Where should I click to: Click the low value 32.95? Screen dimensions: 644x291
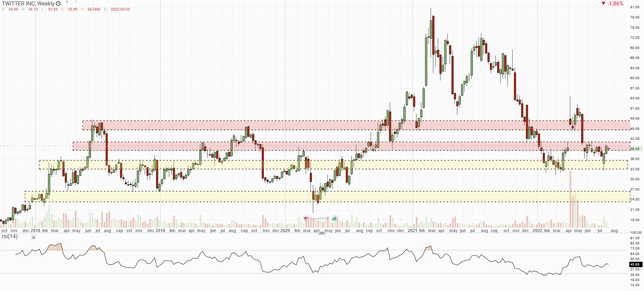tap(53, 9)
